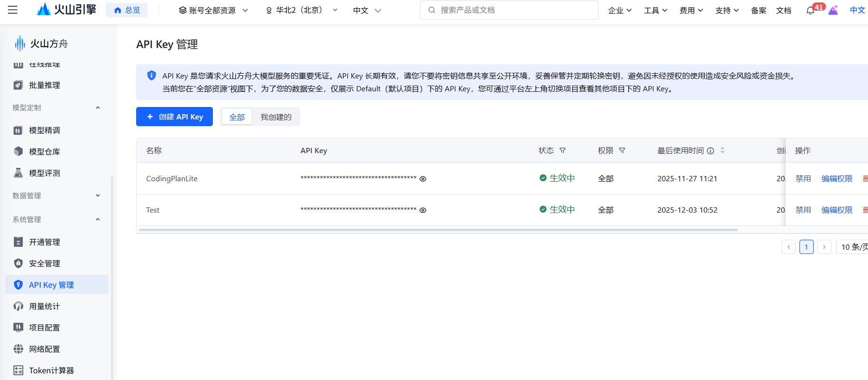Click the sidebar vertical scrollbar

coord(112,277)
